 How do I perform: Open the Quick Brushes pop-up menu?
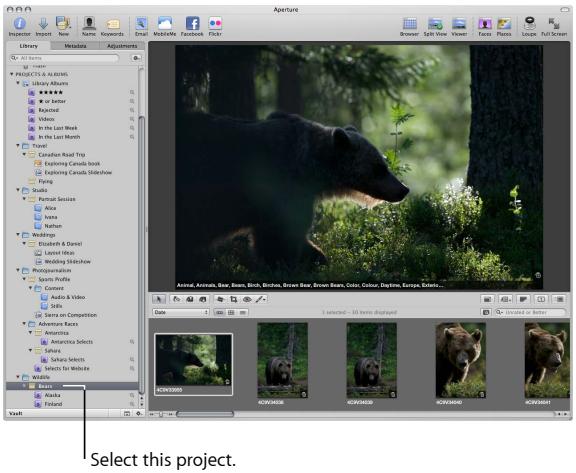coord(260,300)
